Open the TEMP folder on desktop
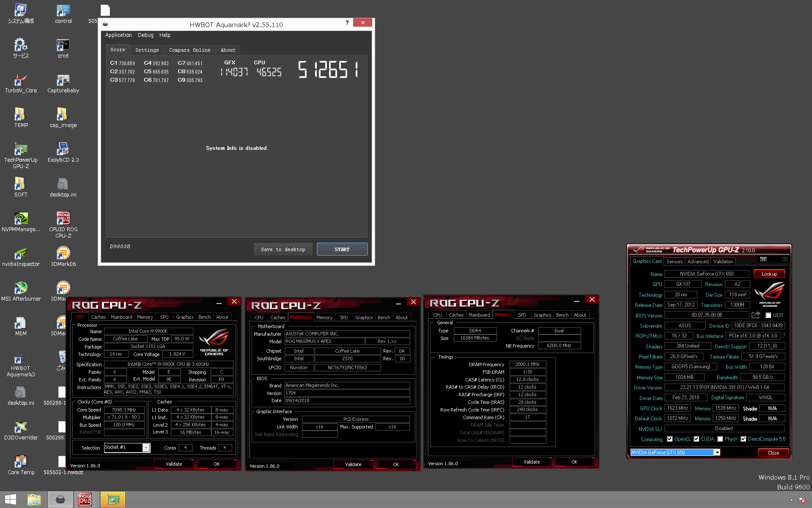This screenshot has height=508, width=812. point(21,118)
